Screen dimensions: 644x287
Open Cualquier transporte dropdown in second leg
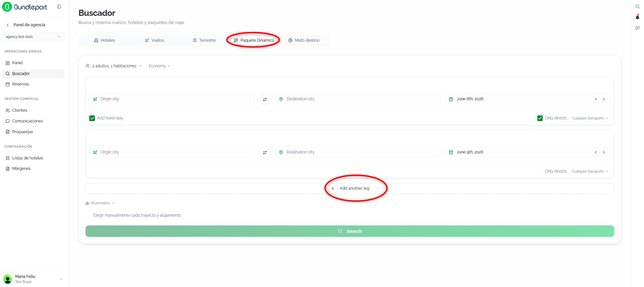(590, 171)
